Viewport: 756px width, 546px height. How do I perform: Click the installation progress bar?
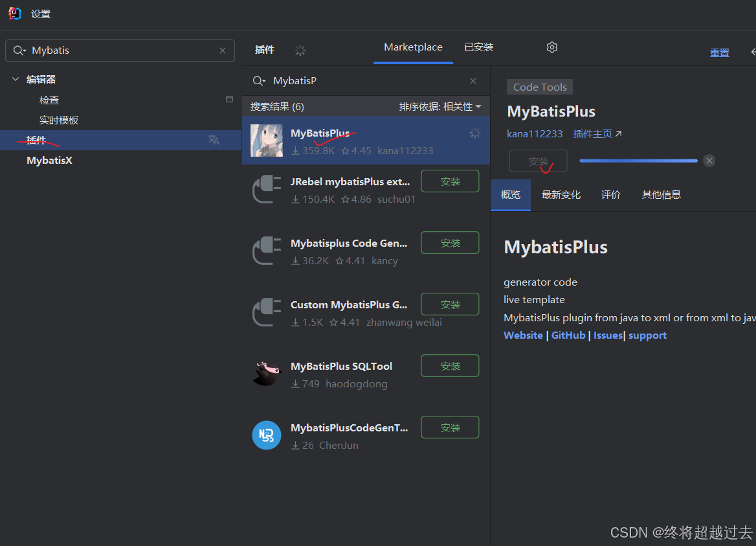point(638,161)
